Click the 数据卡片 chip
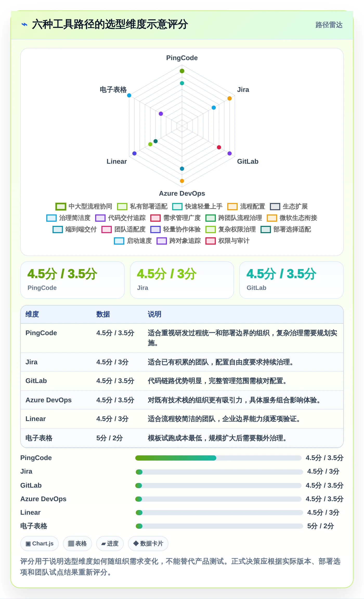 (x=148, y=544)
